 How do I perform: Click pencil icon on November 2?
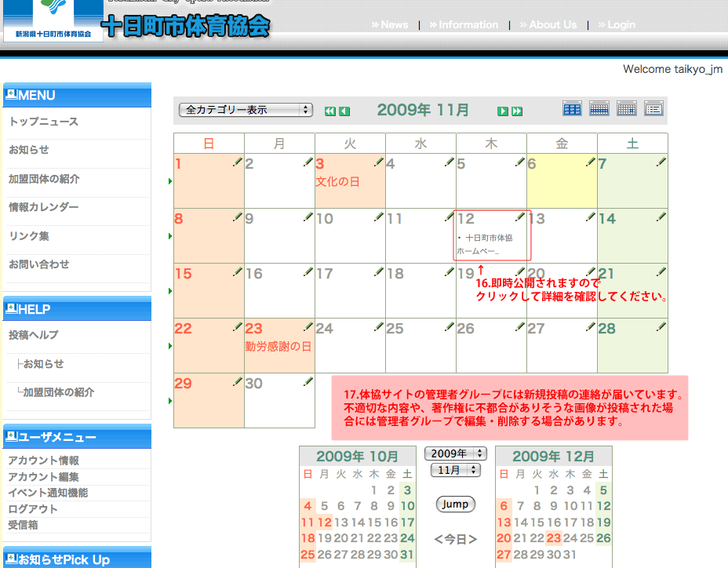[308, 162]
